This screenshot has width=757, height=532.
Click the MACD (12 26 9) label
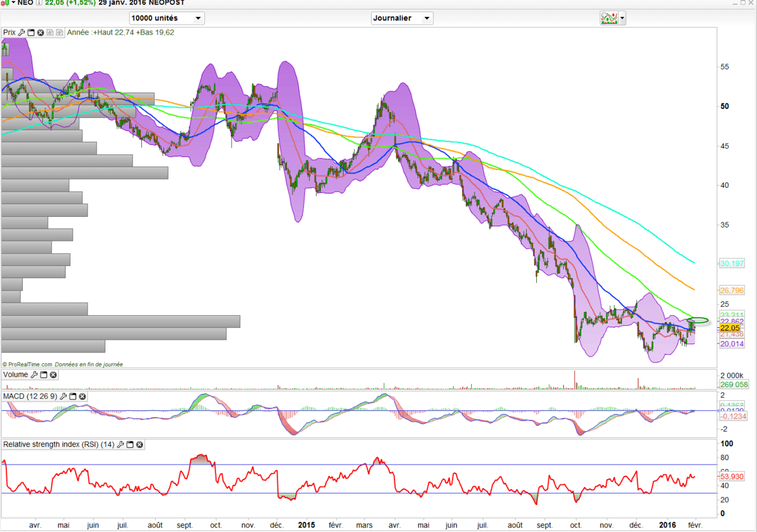tap(30, 396)
